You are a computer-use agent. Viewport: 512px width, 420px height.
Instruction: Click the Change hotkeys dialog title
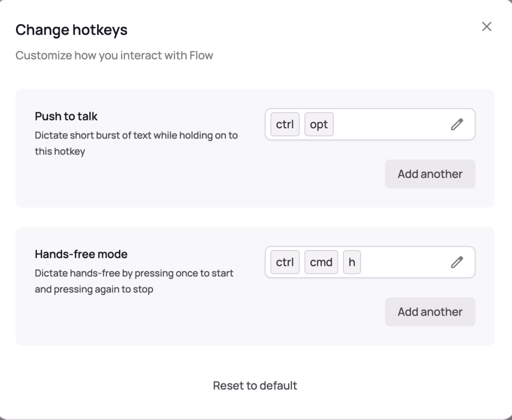[x=71, y=30]
